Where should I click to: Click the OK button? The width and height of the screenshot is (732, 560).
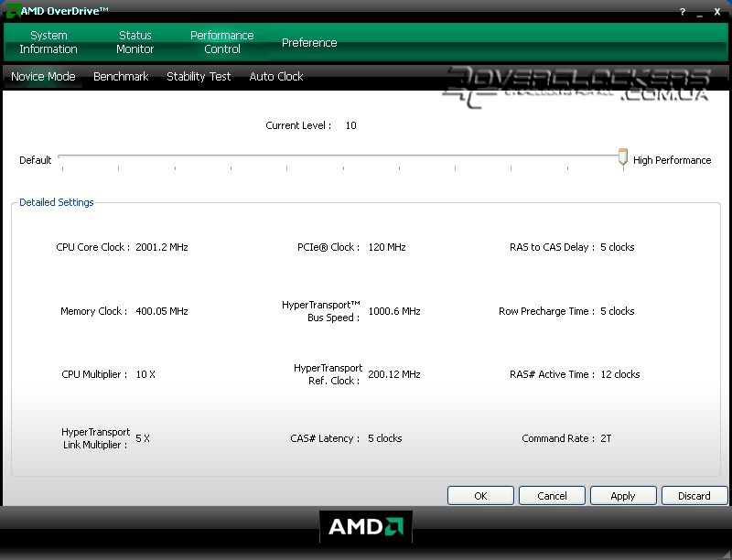coord(480,496)
